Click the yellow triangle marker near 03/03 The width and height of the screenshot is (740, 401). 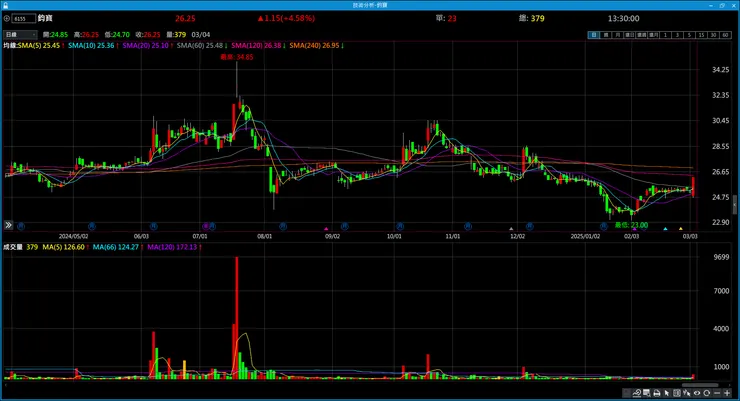681,229
